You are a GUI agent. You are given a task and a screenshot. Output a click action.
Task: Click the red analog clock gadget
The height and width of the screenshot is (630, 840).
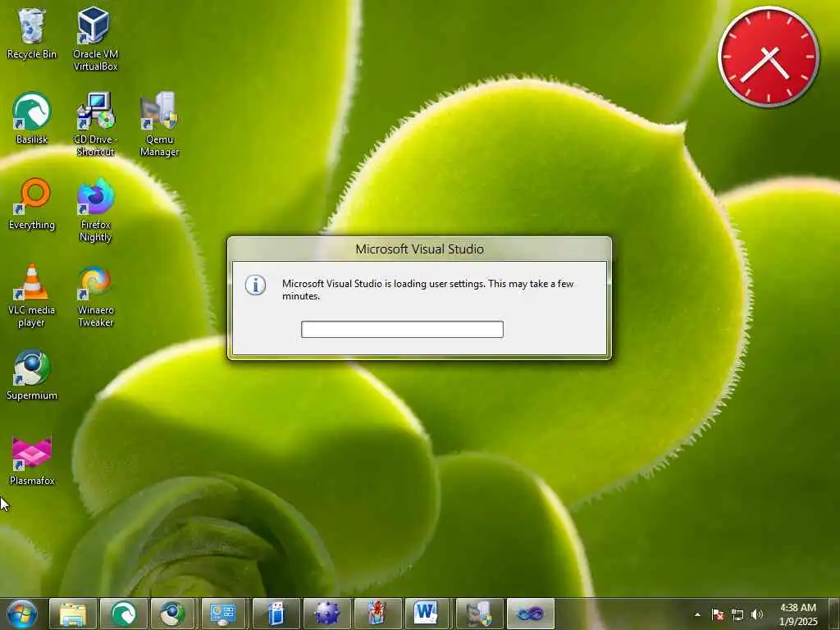pyautogui.click(x=768, y=57)
